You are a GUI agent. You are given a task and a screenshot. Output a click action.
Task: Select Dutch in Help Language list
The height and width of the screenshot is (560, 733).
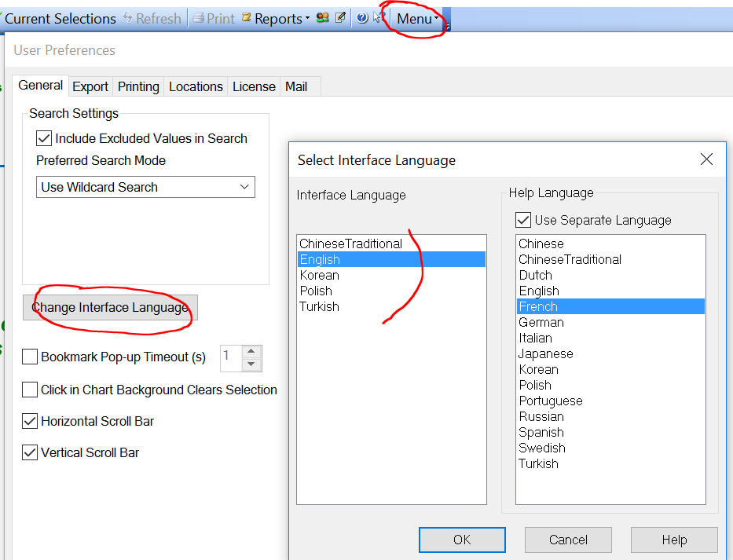(610, 275)
